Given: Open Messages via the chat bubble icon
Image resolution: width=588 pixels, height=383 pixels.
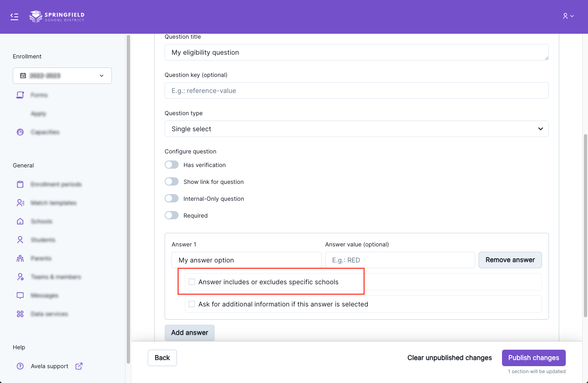Looking at the screenshot, I should tap(20, 295).
